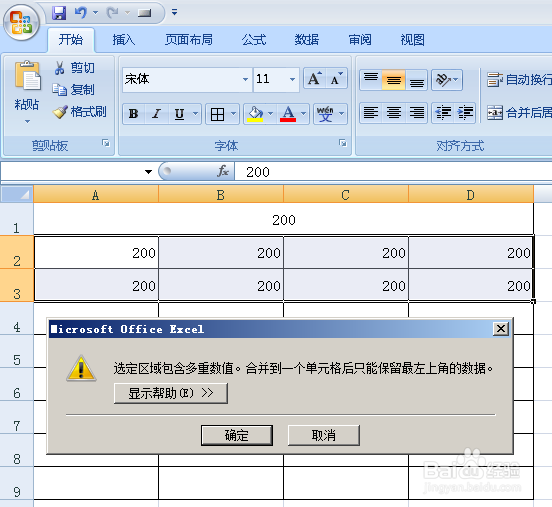This screenshot has width=552, height=507.
Task: Open the 插入 ribbon tab
Action: point(124,40)
